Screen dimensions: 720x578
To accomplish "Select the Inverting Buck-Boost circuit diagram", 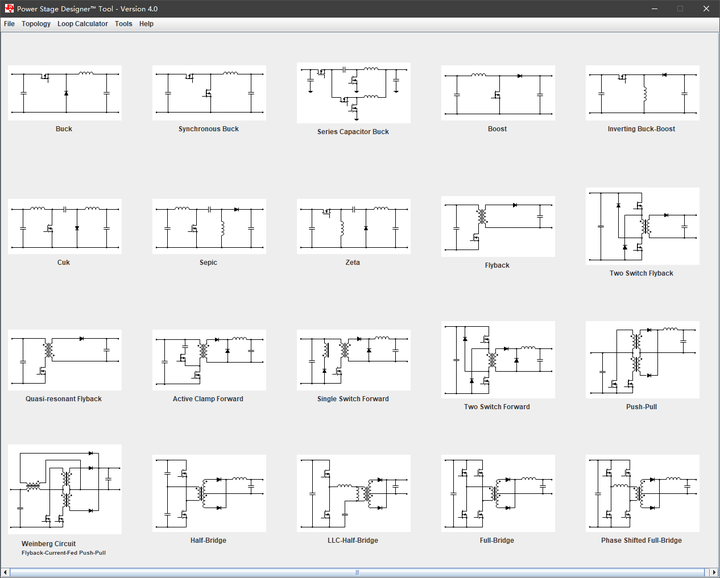I will pyautogui.click(x=642, y=93).
